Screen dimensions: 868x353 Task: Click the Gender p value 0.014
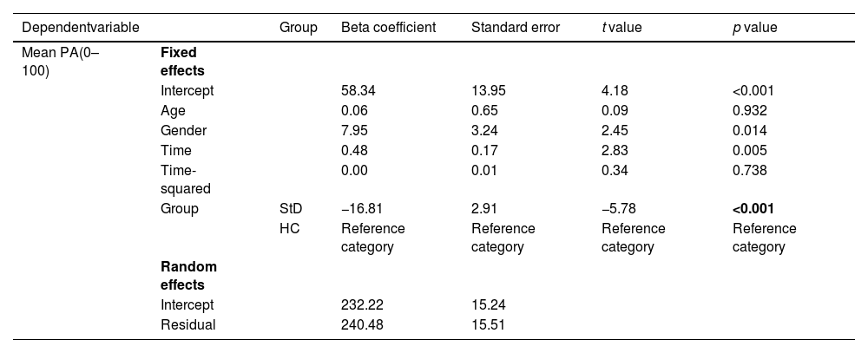coord(750,131)
